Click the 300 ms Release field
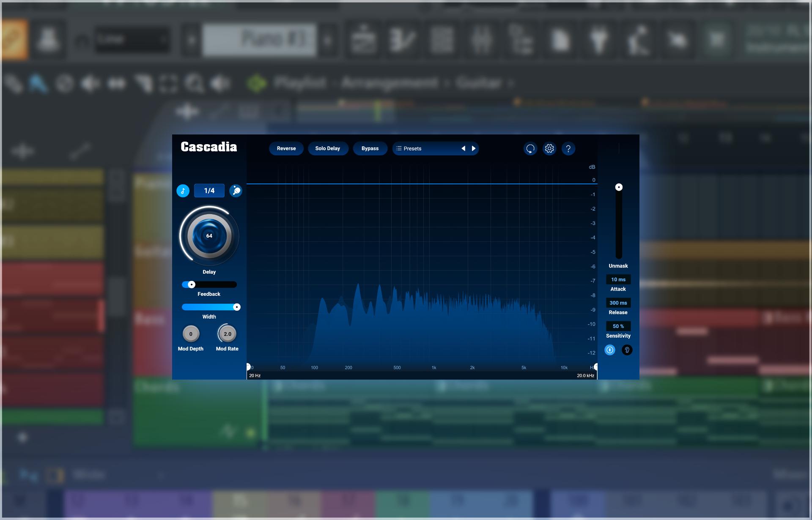This screenshot has height=520, width=812. click(x=618, y=303)
